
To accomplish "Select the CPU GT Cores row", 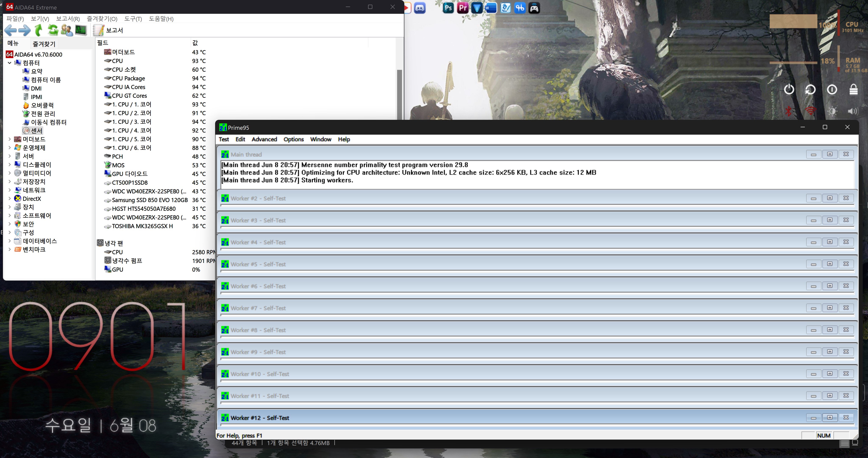I will click(155, 96).
